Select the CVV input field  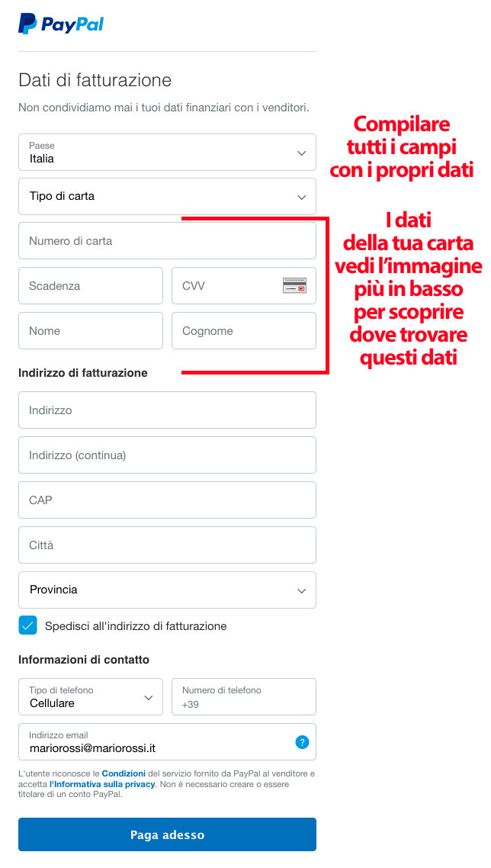coord(244,285)
